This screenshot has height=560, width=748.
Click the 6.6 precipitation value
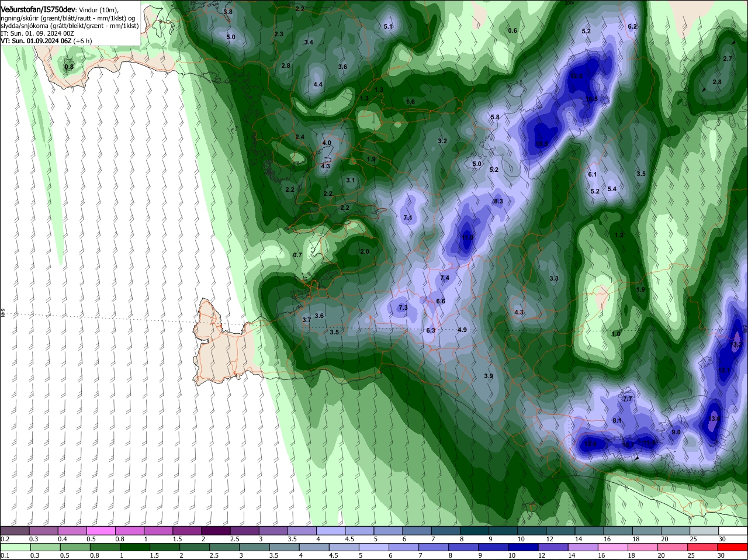coord(441,301)
